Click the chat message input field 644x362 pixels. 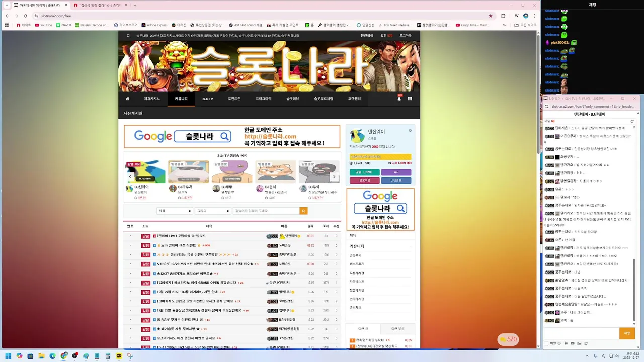coord(581,333)
